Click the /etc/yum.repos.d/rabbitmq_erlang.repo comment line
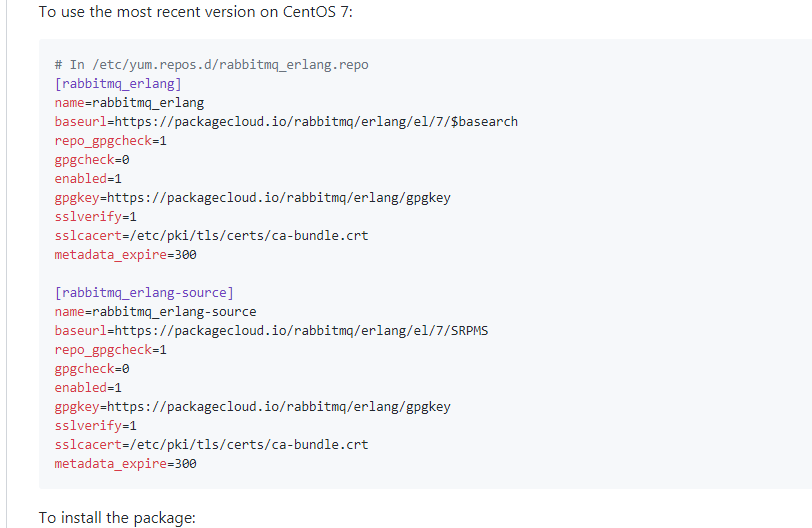Image resolution: width=812 pixels, height=528 pixels. click(x=211, y=65)
